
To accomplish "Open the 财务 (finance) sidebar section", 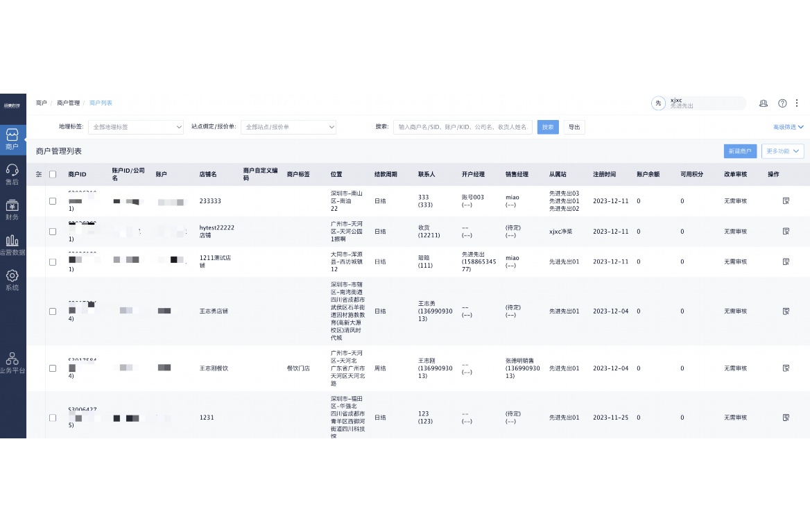I will click(12, 209).
